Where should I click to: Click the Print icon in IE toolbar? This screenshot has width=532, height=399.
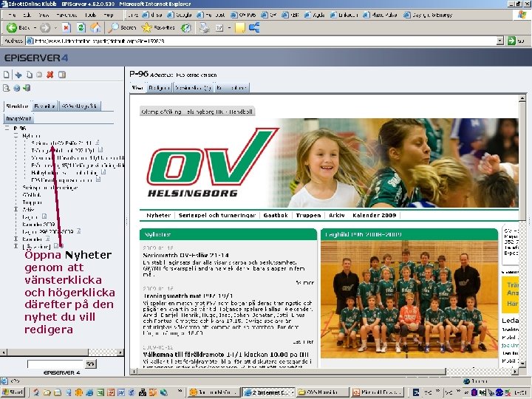pos(204,28)
